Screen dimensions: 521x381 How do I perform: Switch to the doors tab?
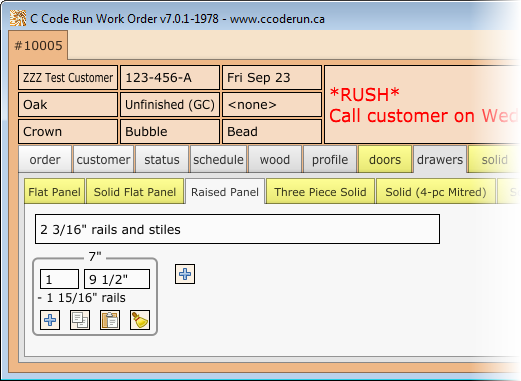pos(385,159)
